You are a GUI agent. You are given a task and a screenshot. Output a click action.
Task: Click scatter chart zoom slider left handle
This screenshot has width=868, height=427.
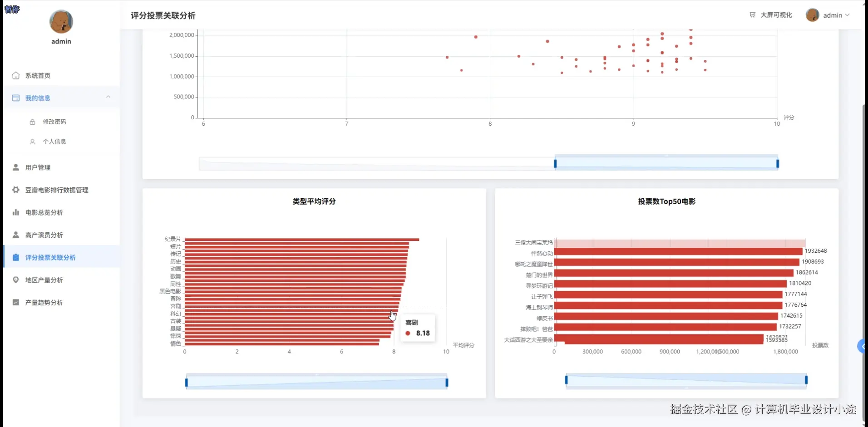click(x=555, y=163)
